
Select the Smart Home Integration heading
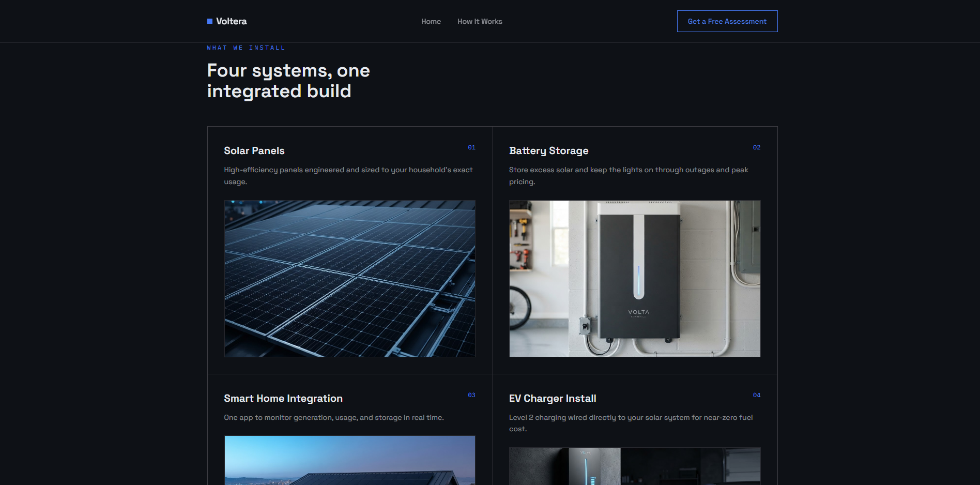(283, 398)
